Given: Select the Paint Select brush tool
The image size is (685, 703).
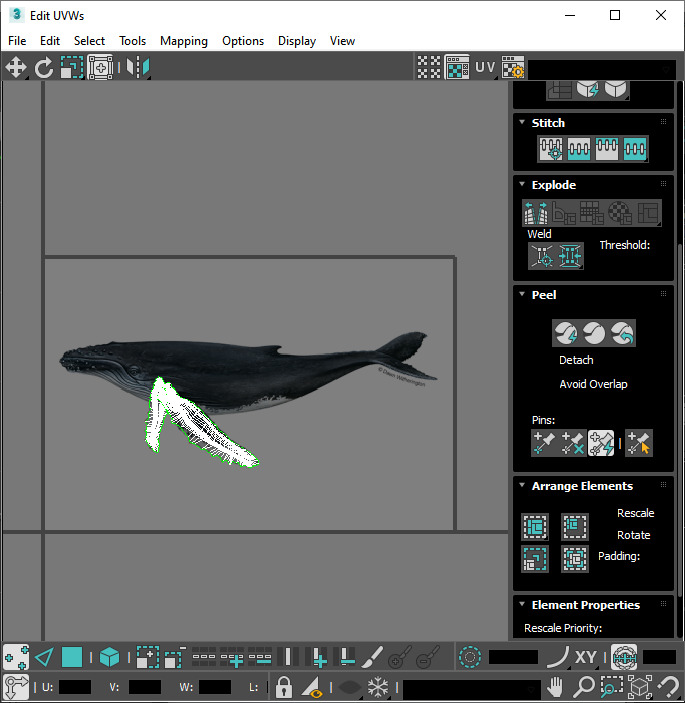Looking at the screenshot, I should tap(372, 658).
